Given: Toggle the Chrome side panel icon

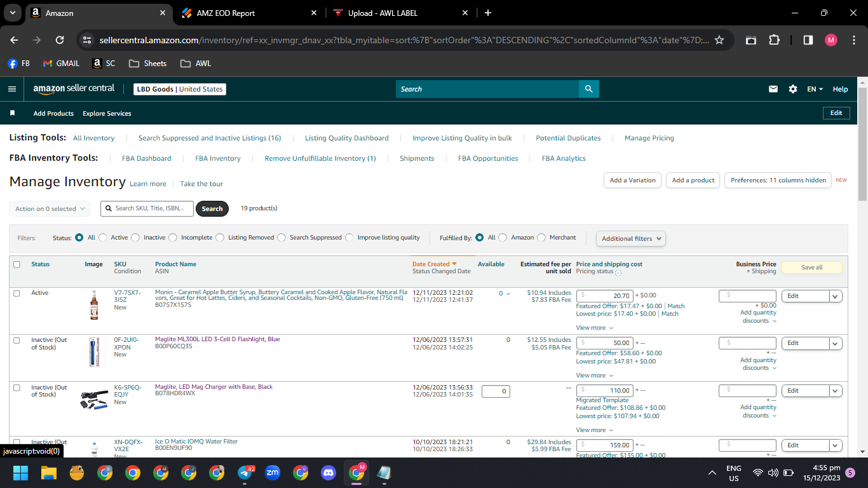Looking at the screenshot, I should point(808,39).
